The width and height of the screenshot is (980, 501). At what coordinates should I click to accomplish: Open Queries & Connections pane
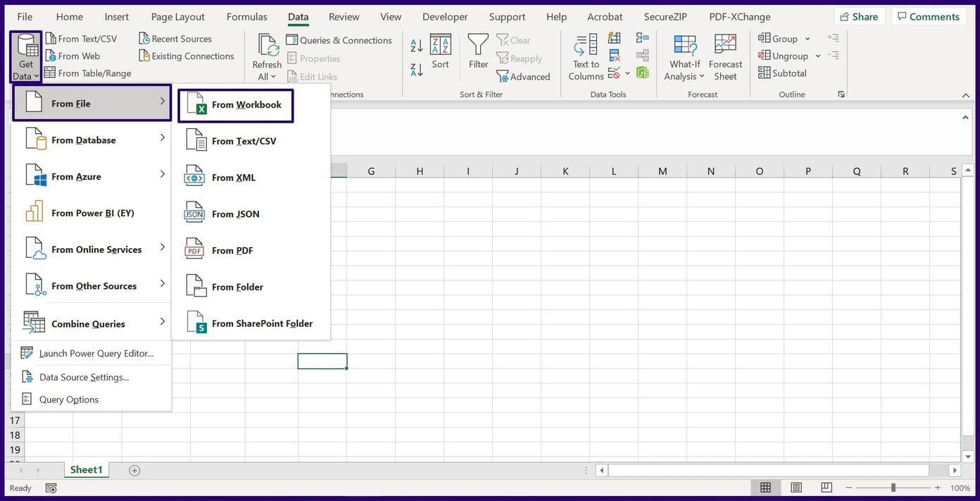pyautogui.click(x=339, y=40)
